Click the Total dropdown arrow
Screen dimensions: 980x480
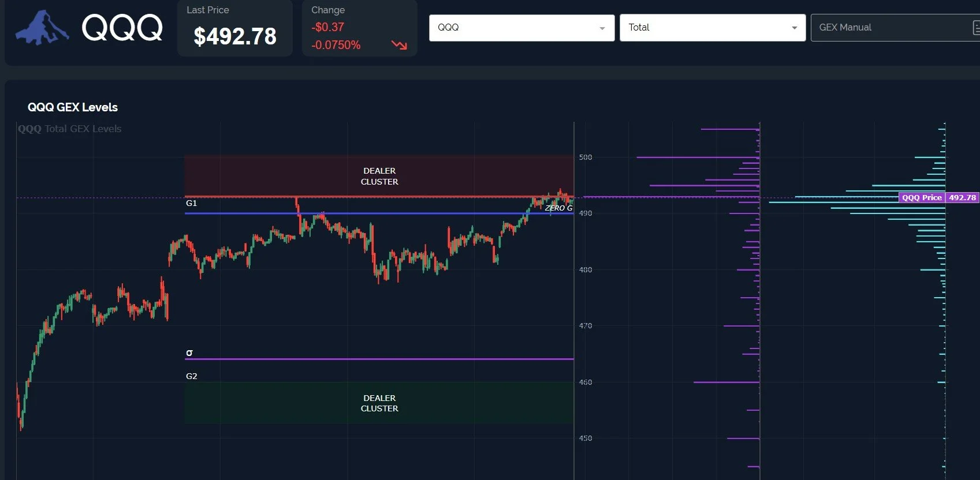(794, 28)
